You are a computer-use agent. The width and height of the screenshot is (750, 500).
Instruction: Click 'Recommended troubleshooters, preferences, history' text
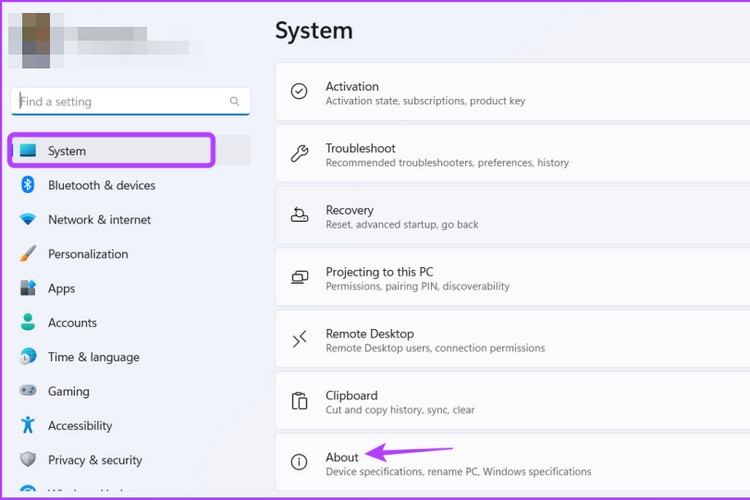[x=447, y=163]
